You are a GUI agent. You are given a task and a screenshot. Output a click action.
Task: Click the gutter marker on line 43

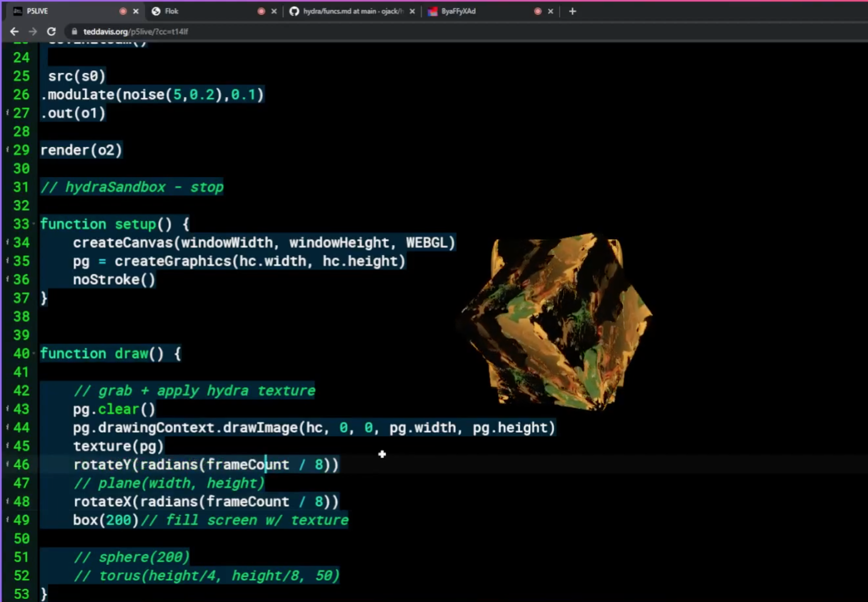point(7,409)
